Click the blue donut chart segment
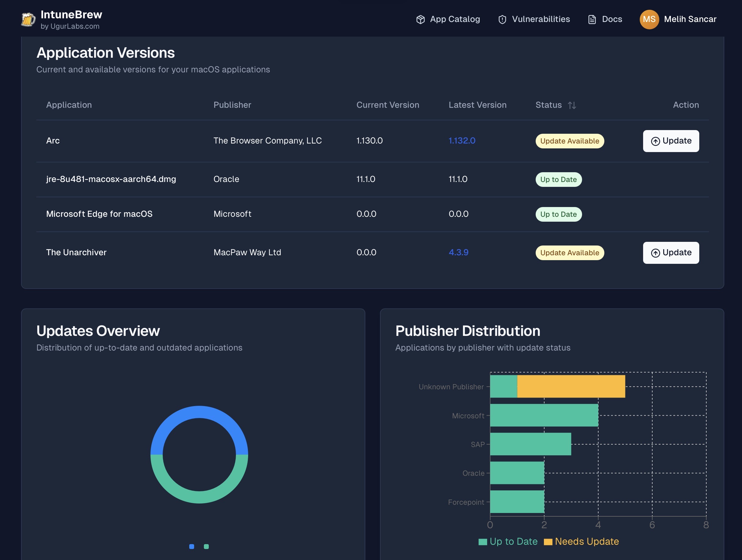Screen dimensions: 742x560 199,412
